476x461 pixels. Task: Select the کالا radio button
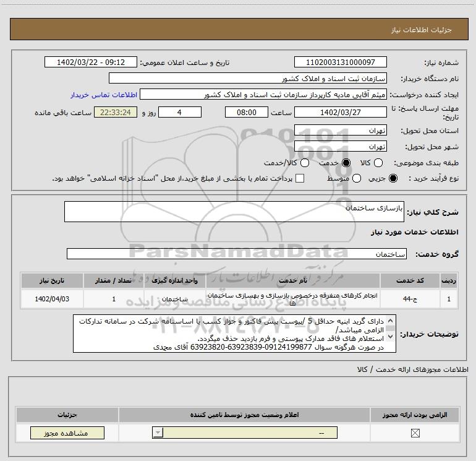[x=378, y=163]
